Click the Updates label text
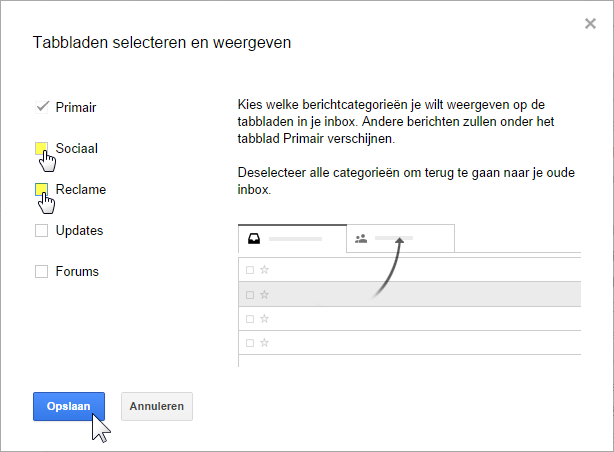This screenshot has height=452, width=614. (79, 230)
